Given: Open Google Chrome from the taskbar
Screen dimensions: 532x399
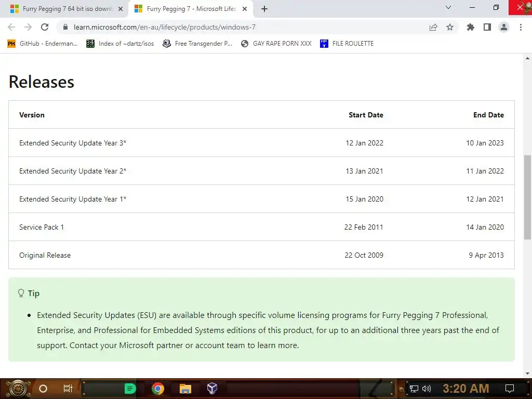Looking at the screenshot, I should [158, 389].
